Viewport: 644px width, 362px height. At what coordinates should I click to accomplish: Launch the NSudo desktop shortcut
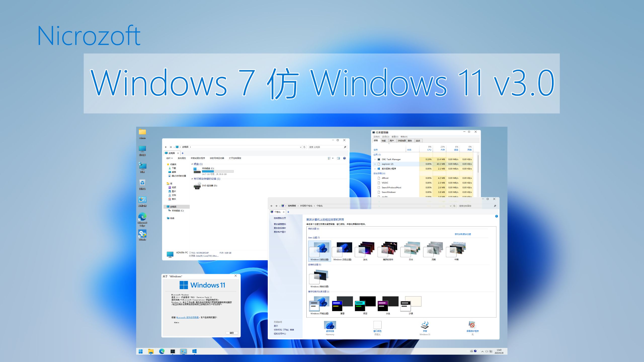pyautogui.click(x=142, y=235)
